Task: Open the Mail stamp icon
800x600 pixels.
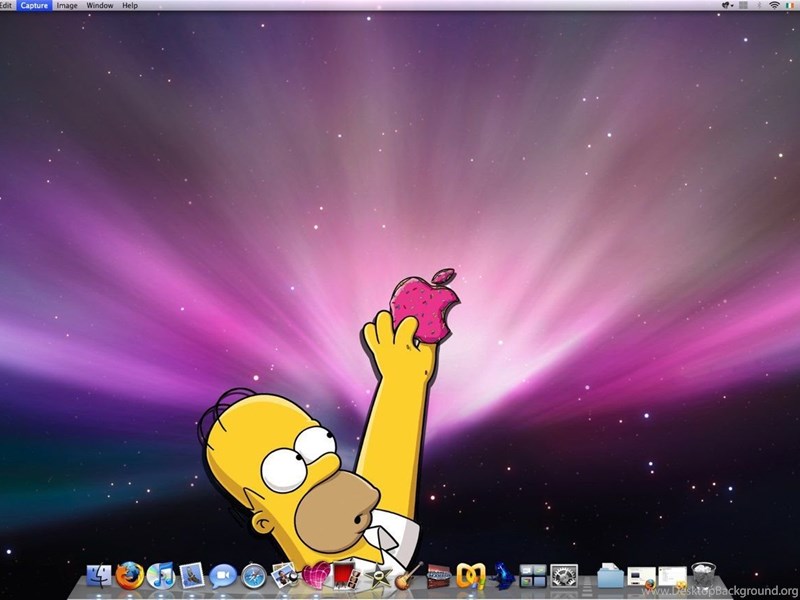Action: coord(192,576)
